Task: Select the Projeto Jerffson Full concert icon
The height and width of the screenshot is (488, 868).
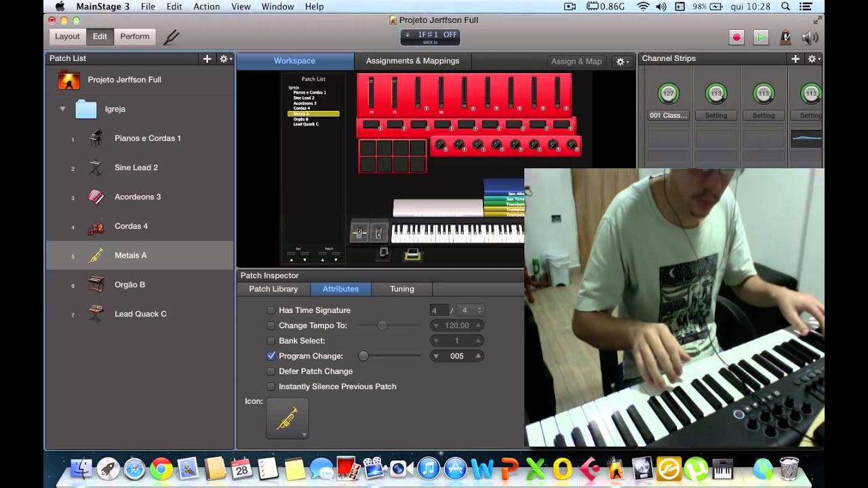Action: click(x=69, y=80)
